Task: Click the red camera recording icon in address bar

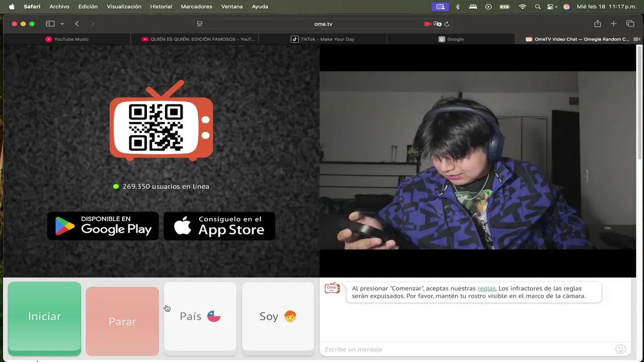Action: point(428,24)
